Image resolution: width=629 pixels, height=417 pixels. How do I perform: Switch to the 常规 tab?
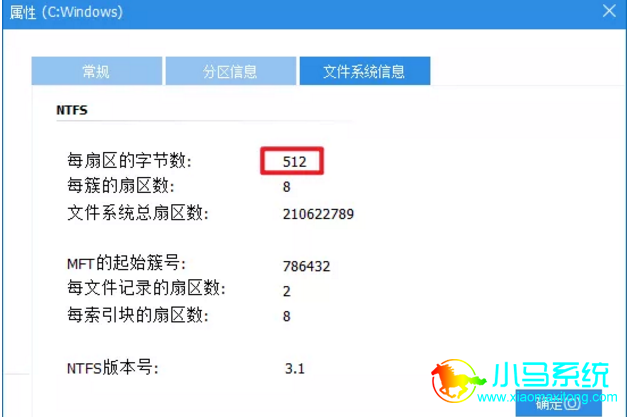pyautogui.click(x=97, y=71)
